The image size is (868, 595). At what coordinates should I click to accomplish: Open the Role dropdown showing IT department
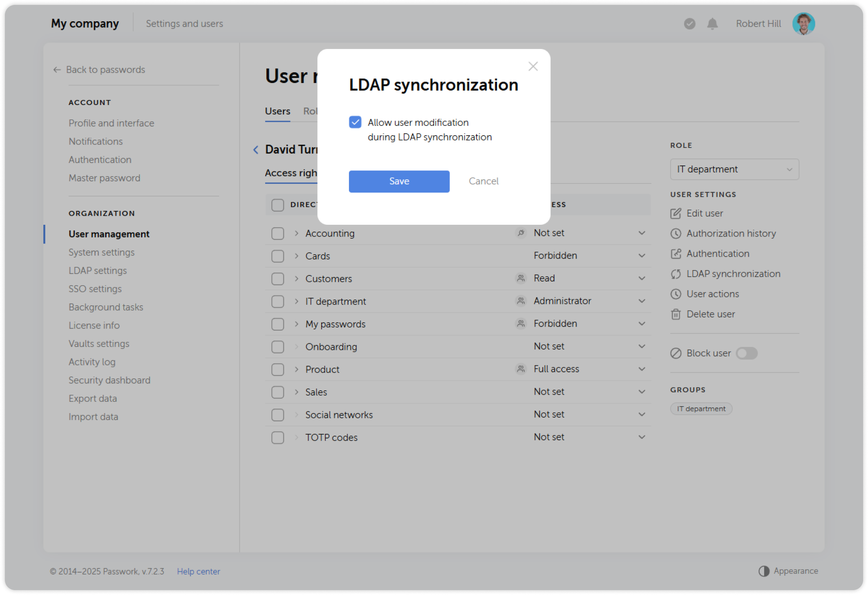734,169
